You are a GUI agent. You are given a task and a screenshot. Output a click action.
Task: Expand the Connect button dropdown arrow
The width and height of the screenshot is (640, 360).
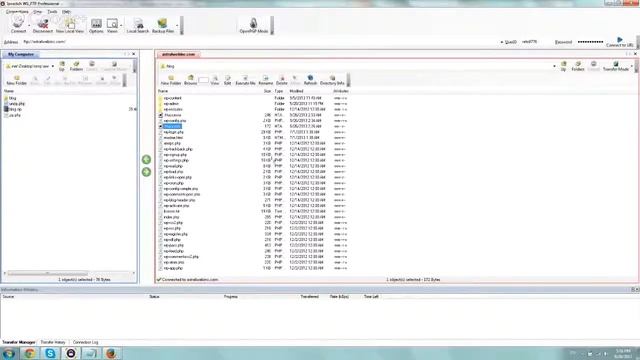pyautogui.click(x=29, y=25)
